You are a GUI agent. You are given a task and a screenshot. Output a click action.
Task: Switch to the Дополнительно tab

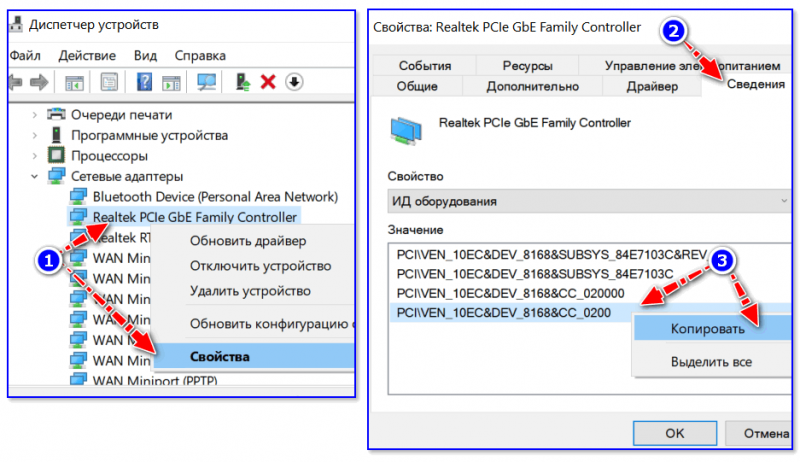(x=532, y=86)
